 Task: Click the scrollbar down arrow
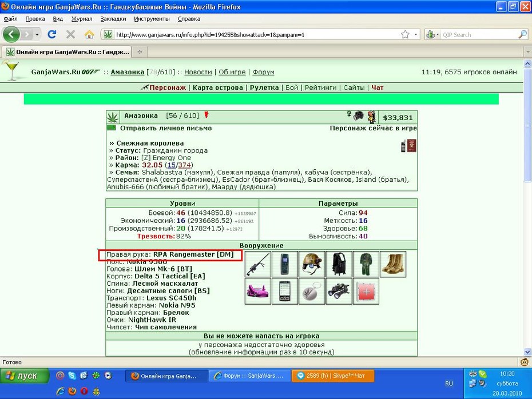coord(527,352)
